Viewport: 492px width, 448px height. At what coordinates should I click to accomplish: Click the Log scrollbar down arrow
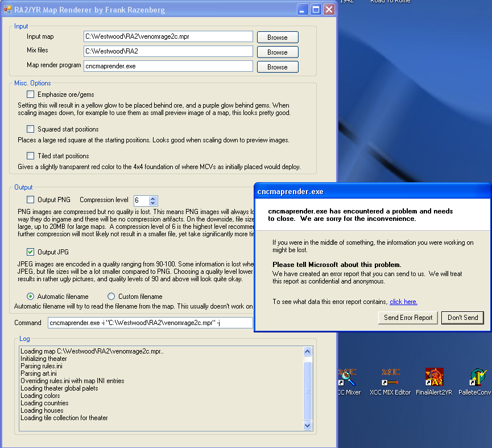pos(308,426)
